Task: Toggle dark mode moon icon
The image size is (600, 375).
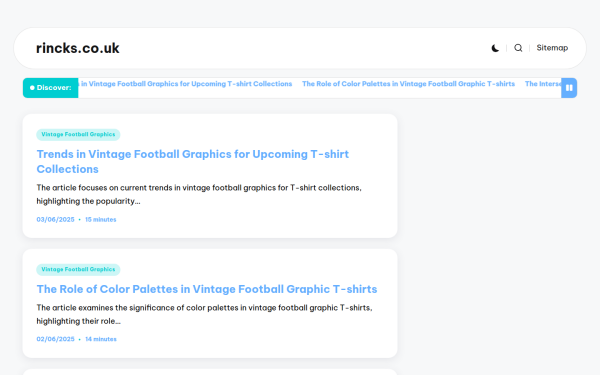Action: [495, 48]
